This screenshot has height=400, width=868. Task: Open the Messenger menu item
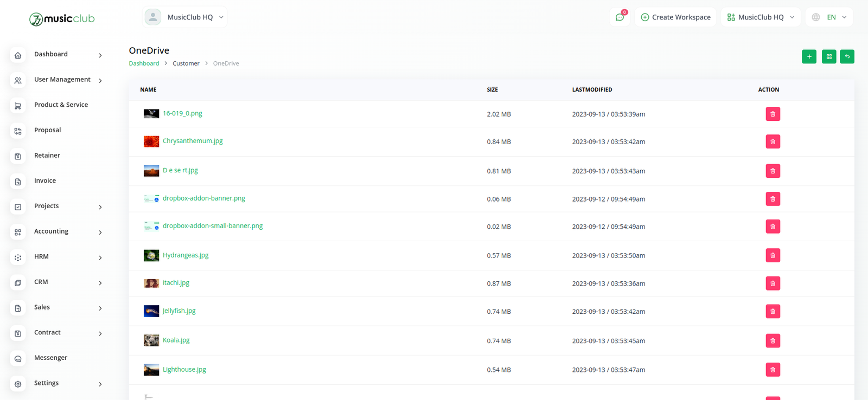(51, 358)
